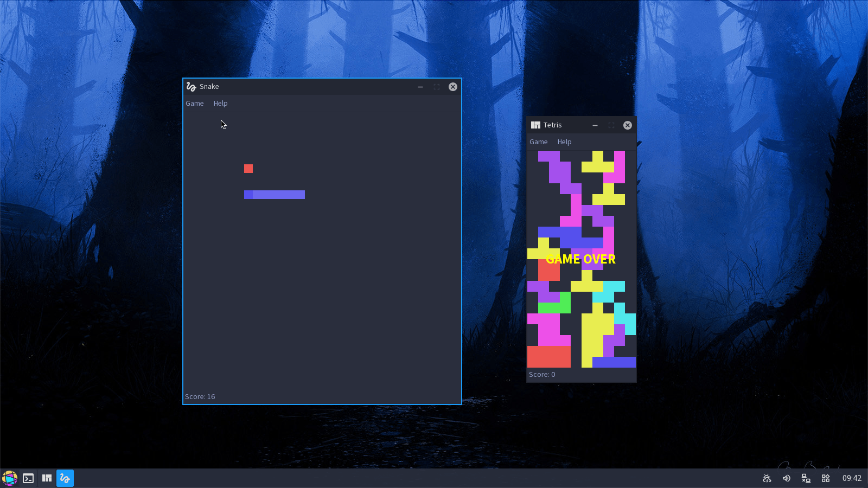Click the volume speaker tray icon

786,478
